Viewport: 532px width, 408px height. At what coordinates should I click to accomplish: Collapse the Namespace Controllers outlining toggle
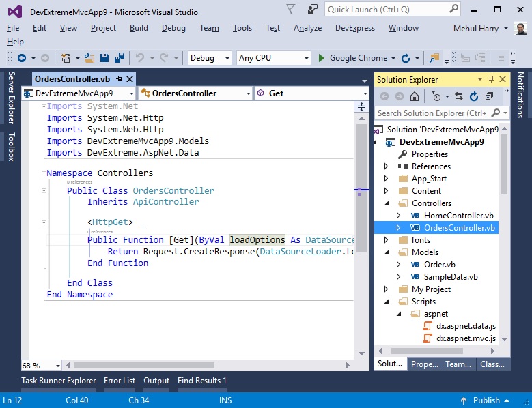tap(44, 173)
